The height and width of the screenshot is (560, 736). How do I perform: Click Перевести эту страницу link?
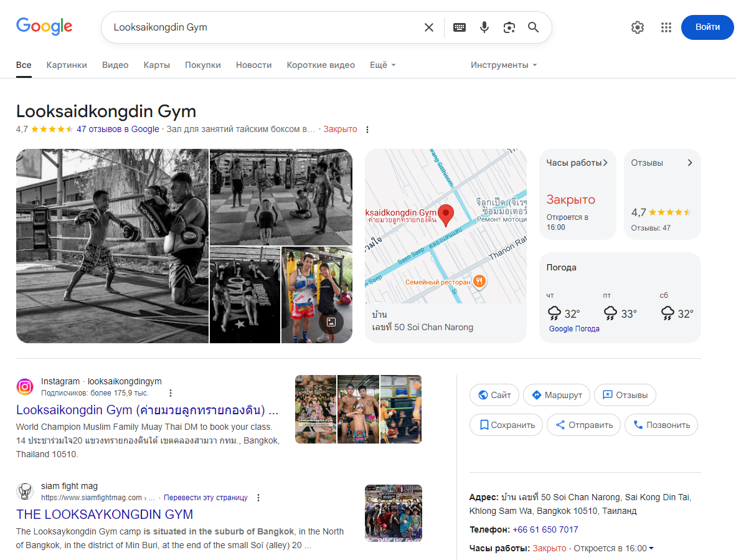pyautogui.click(x=205, y=498)
